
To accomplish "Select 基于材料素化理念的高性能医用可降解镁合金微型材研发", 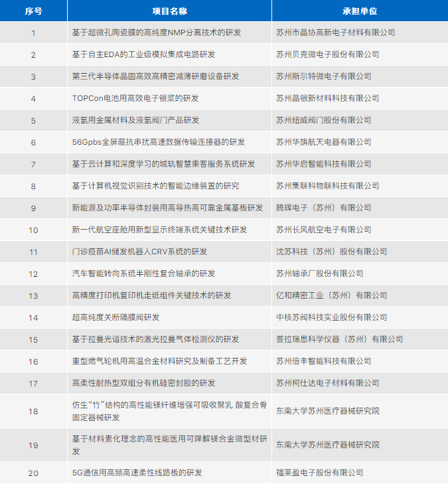I will (169, 445).
